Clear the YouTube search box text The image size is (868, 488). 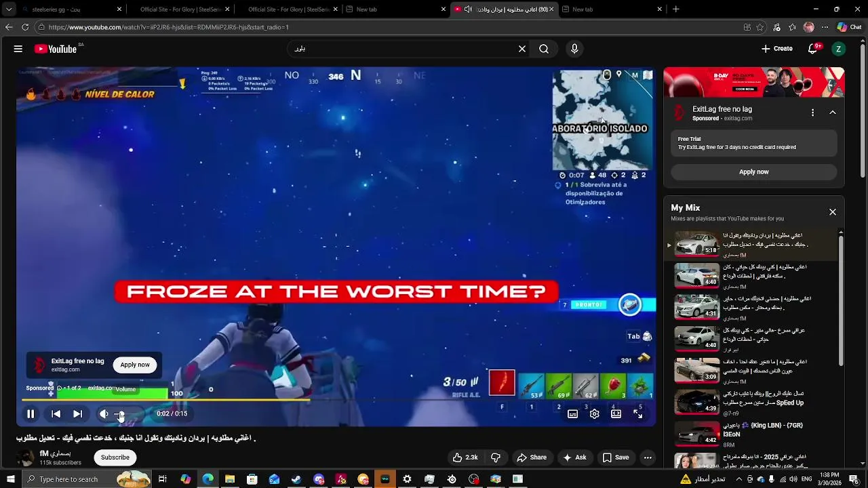point(522,49)
